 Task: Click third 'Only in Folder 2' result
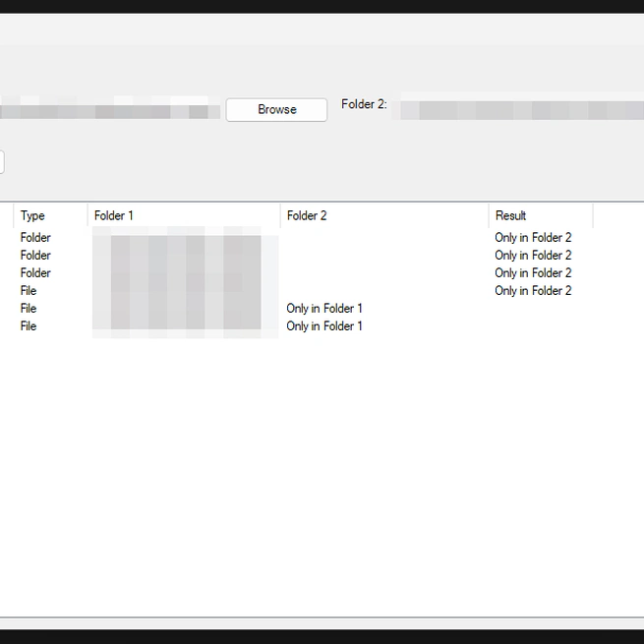tap(533, 272)
